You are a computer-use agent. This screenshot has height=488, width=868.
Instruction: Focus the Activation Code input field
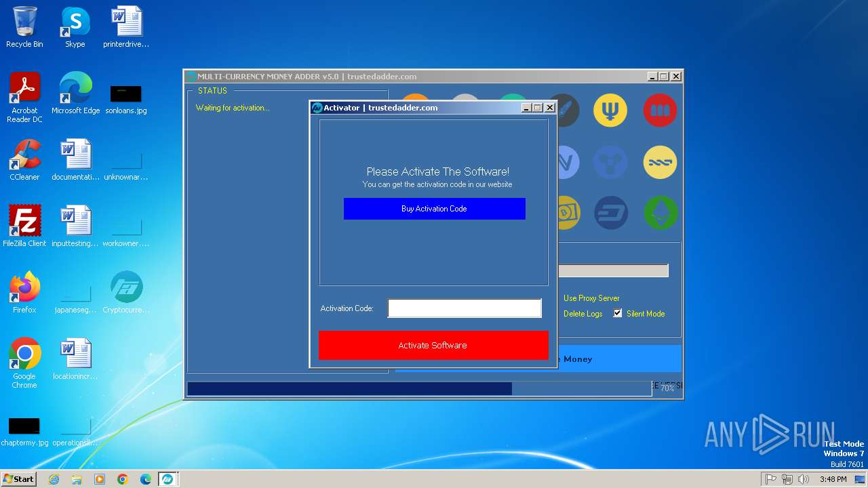(465, 308)
